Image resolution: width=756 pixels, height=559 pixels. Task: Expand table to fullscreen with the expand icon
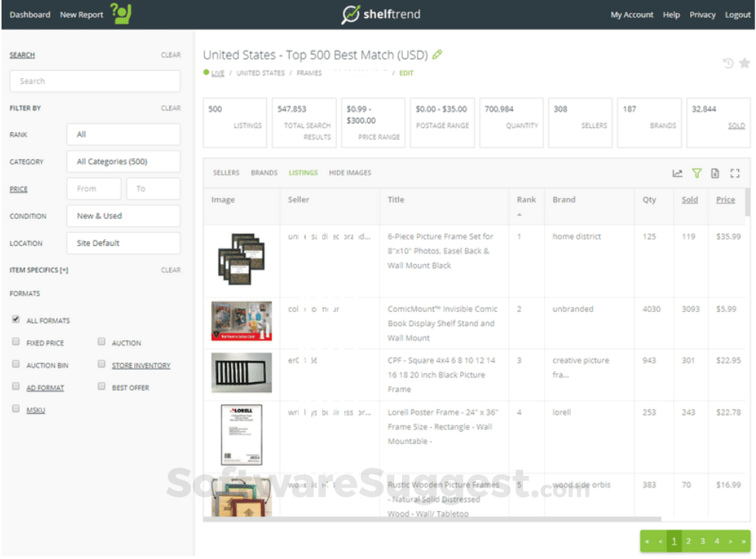(734, 173)
